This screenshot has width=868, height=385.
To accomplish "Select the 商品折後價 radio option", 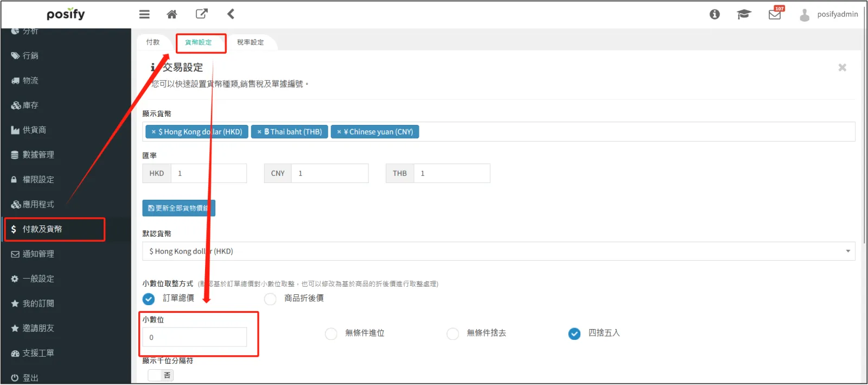I will pos(270,299).
